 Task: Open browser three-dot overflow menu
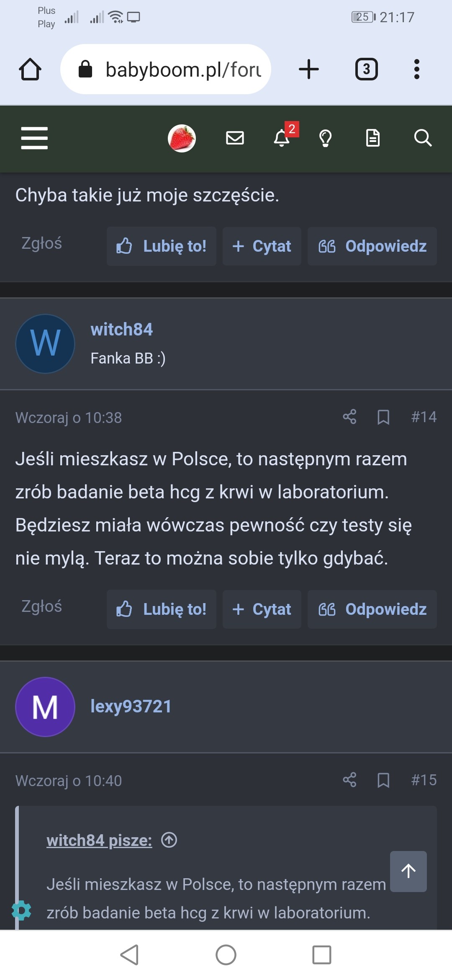(x=416, y=69)
